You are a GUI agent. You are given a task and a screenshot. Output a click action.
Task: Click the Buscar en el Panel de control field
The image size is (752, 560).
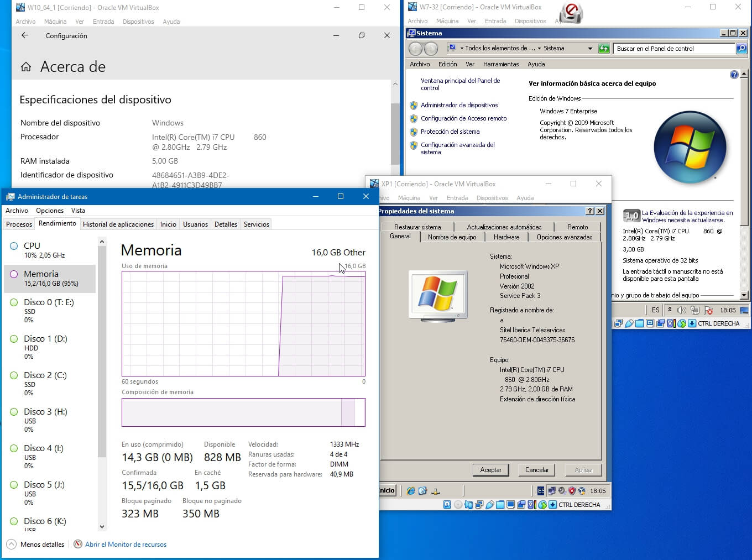(x=673, y=49)
